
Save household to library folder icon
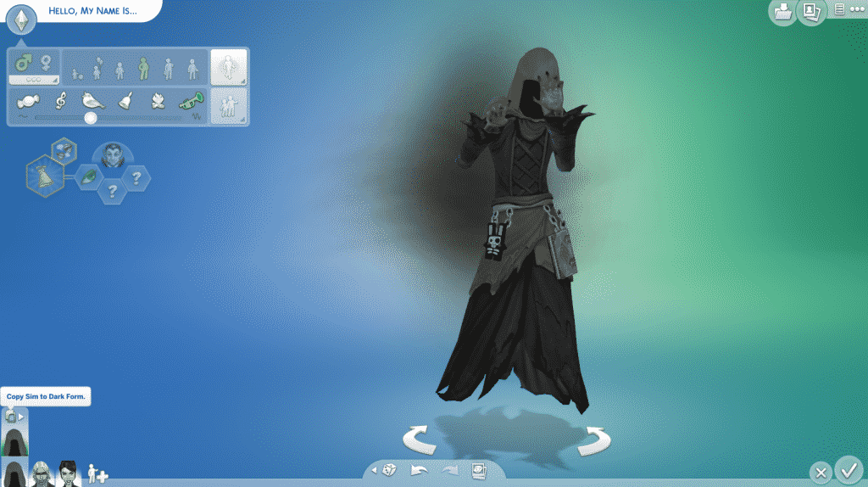point(782,12)
